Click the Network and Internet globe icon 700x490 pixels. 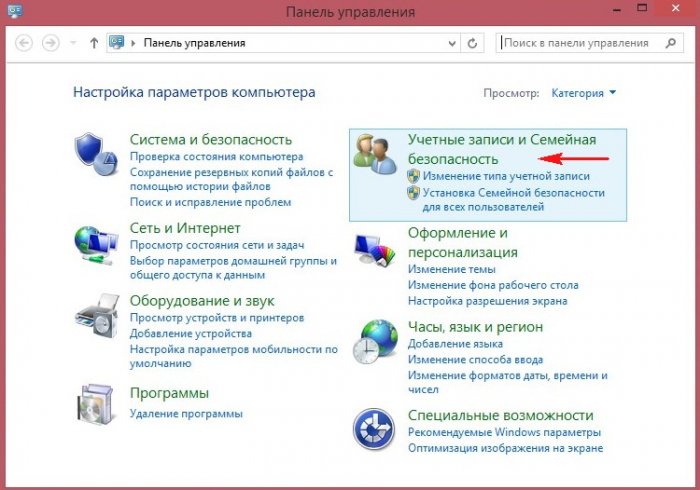point(97,241)
